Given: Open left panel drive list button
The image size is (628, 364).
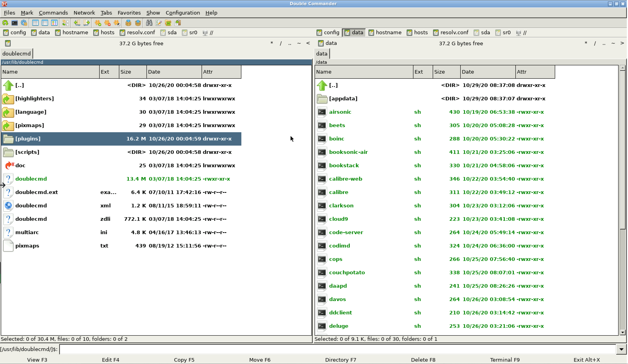Looking at the screenshot, I should pyautogui.click(x=8, y=43).
